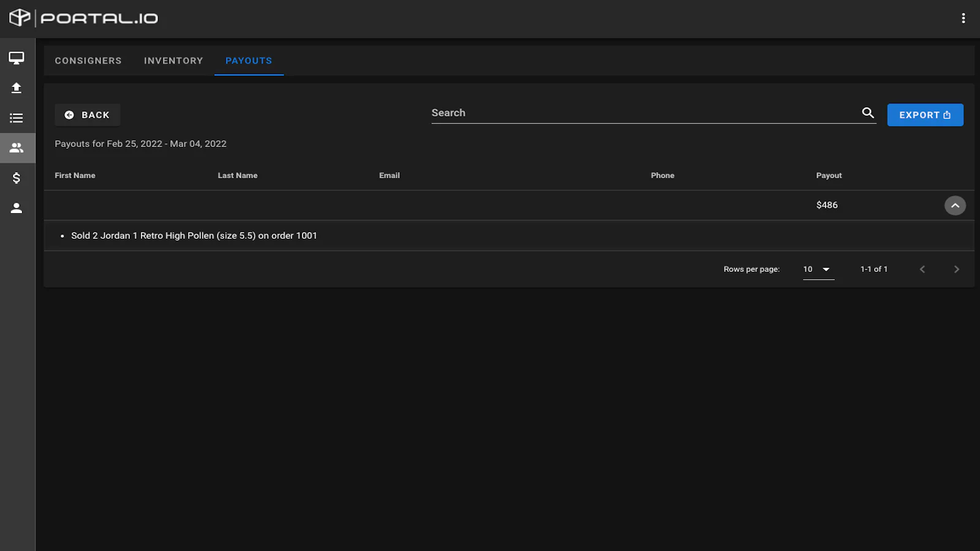980x551 pixels.
Task: Open the upload sidebar icon
Action: 17,88
